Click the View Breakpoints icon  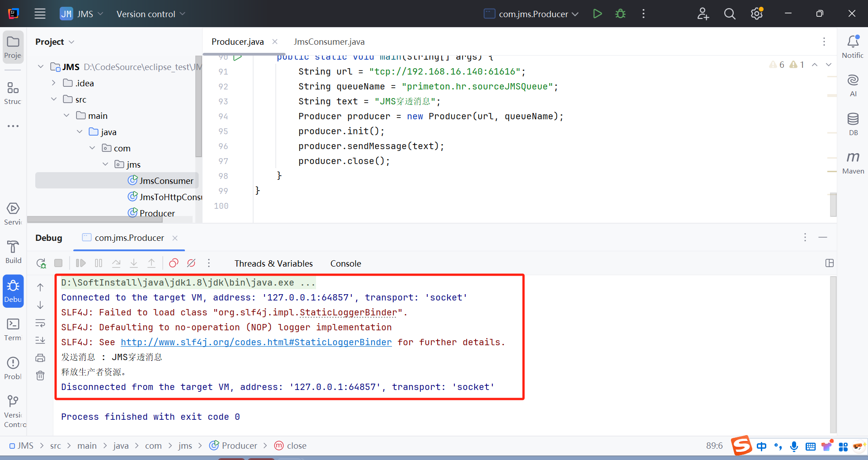pyautogui.click(x=174, y=263)
